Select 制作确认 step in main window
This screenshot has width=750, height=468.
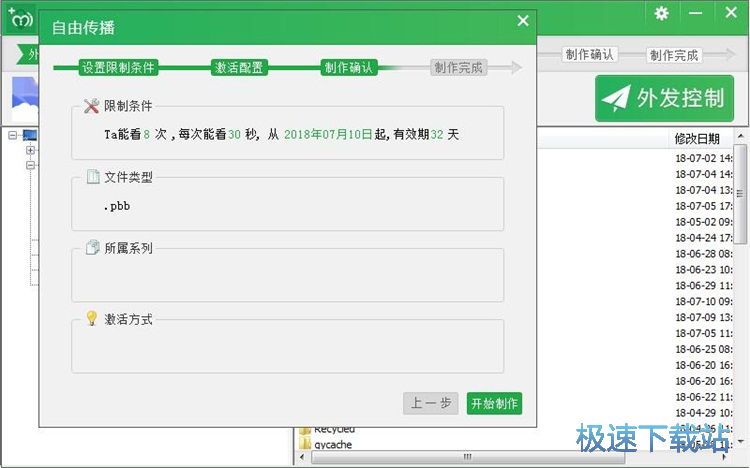click(589, 55)
